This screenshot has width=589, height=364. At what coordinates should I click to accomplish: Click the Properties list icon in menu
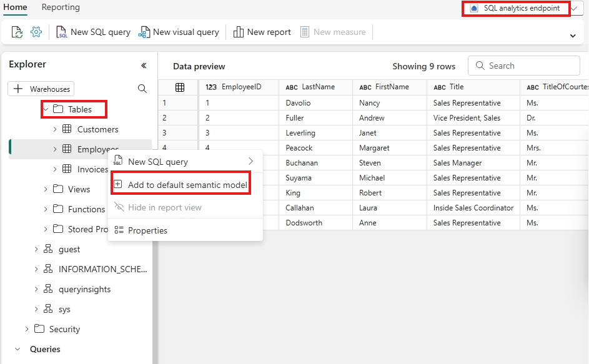pyautogui.click(x=119, y=230)
